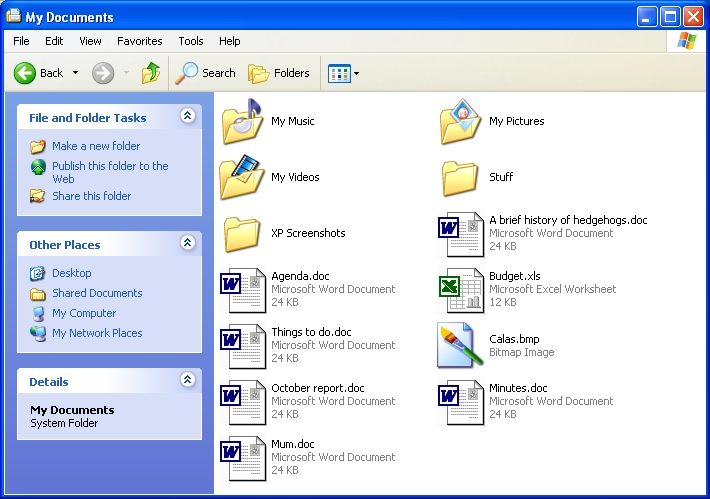Select A brief history of hedgehogs.doc icon
This screenshot has width=710, height=499.
point(461,234)
